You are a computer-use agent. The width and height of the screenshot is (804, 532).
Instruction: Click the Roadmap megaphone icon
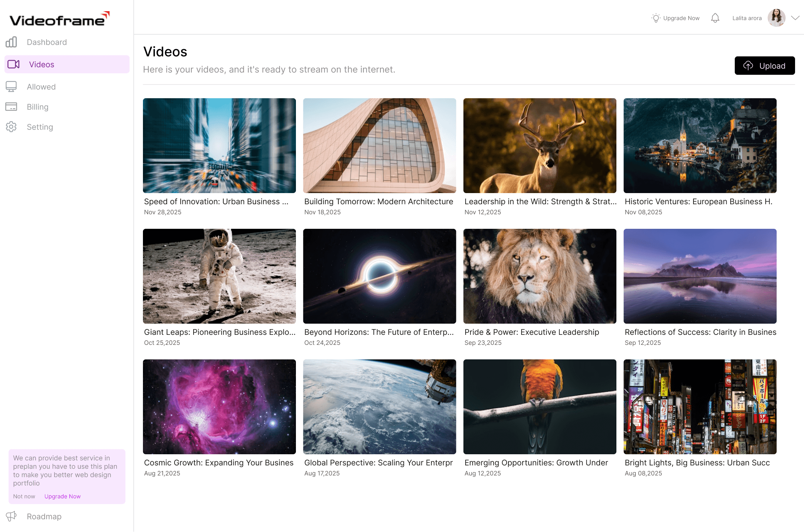[11, 516]
